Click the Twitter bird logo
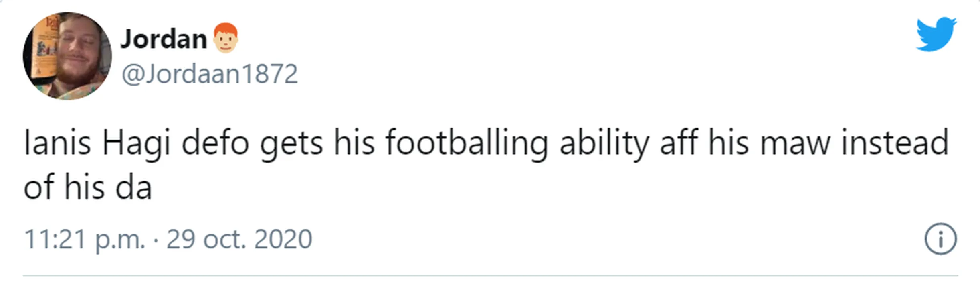The image size is (980, 281). (x=936, y=34)
